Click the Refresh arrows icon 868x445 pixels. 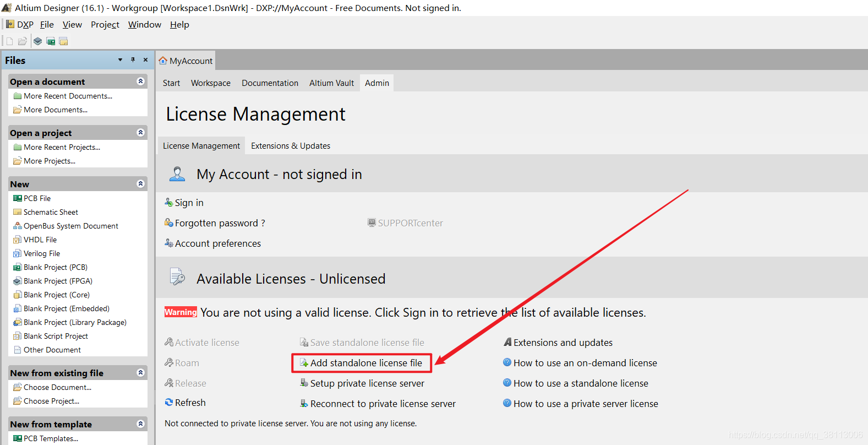pos(169,403)
